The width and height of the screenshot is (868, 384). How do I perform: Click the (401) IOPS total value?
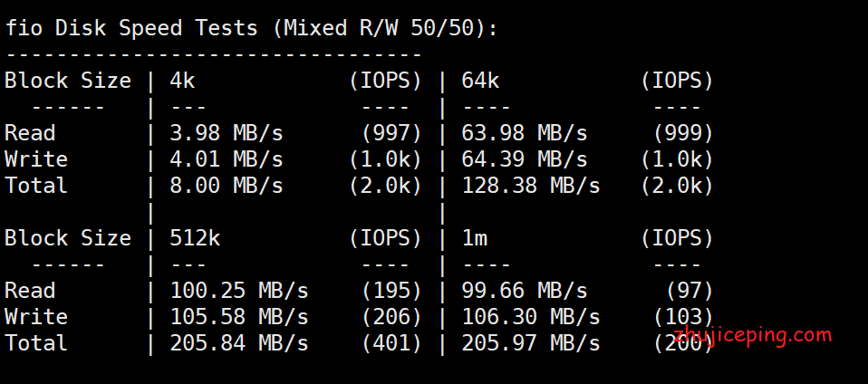click(392, 343)
